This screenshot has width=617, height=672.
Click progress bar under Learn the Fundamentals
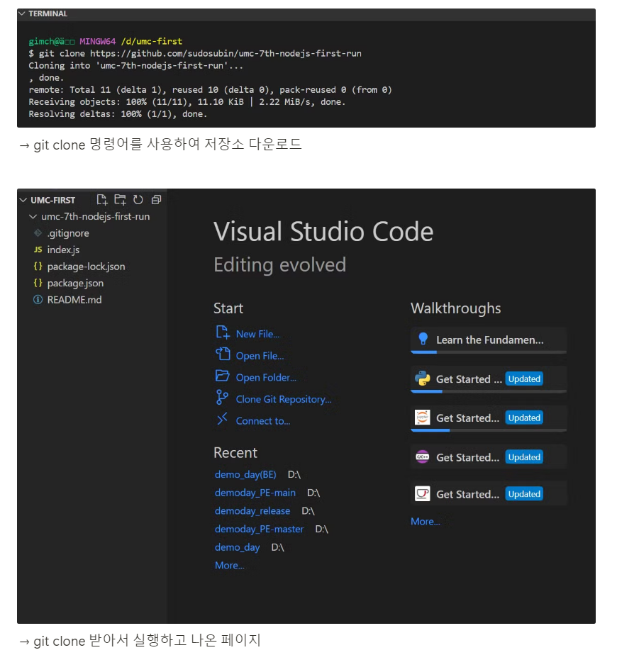coord(489,352)
